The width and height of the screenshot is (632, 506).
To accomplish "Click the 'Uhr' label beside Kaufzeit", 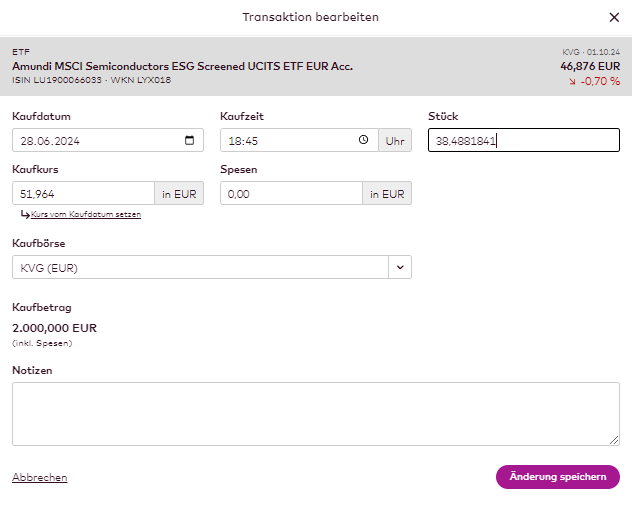I will click(x=395, y=141).
